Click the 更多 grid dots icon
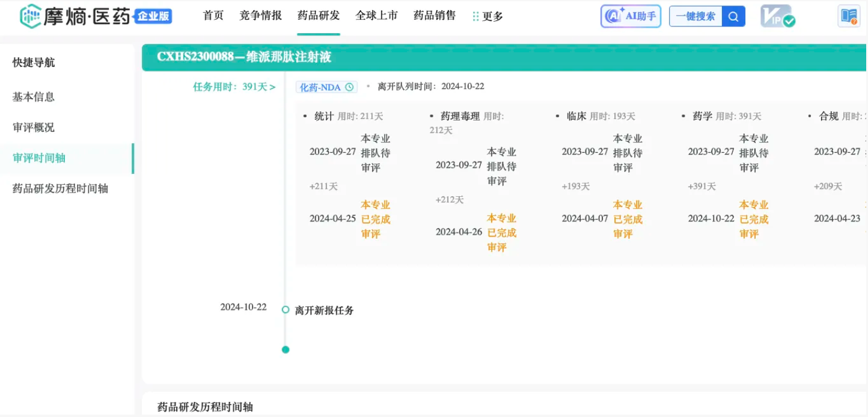 (x=475, y=17)
